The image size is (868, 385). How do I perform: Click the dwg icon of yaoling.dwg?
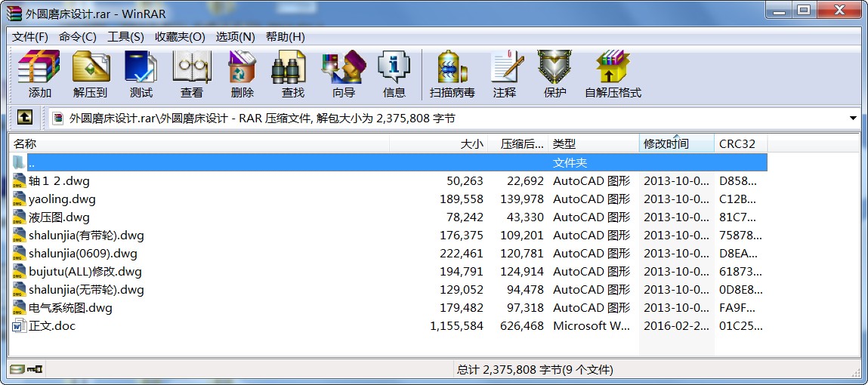(x=20, y=199)
